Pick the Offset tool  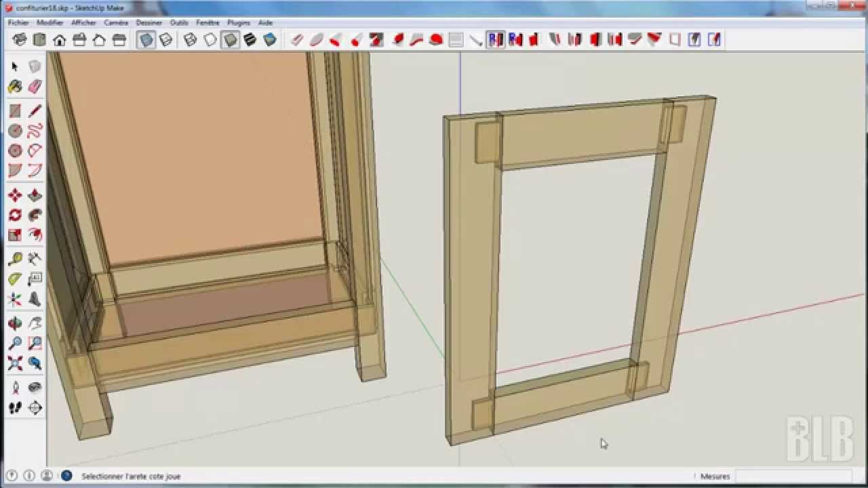click(x=35, y=235)
